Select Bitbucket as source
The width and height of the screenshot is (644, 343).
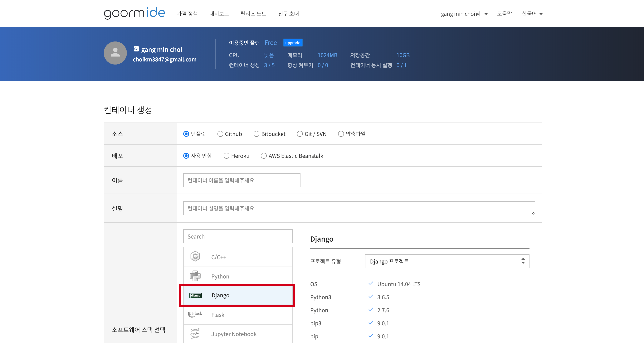tap(256, 134)
